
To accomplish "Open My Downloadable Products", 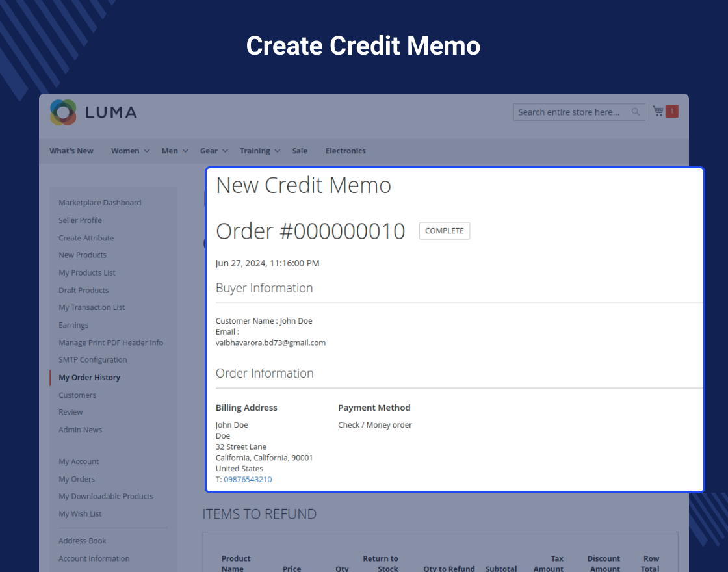I will (106, 497).
